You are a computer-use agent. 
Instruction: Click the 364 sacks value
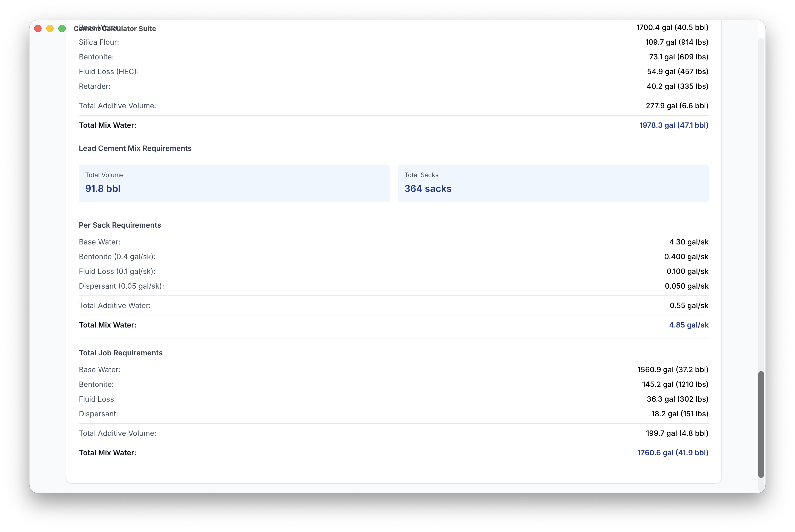427,189
